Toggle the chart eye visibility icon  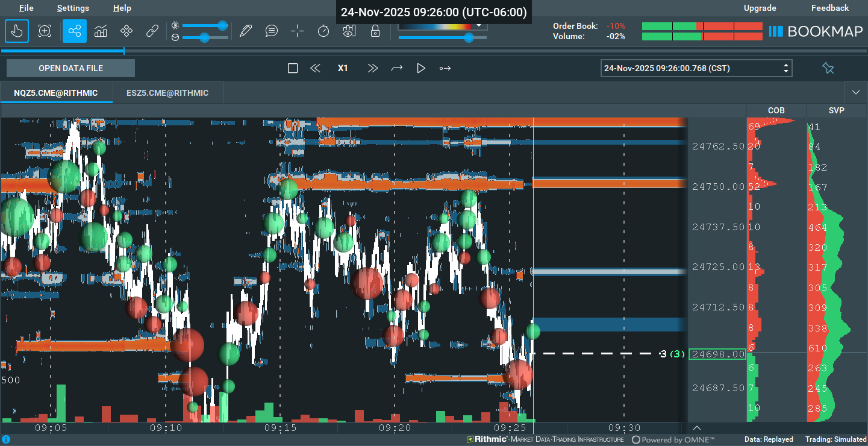click(349, 31)
